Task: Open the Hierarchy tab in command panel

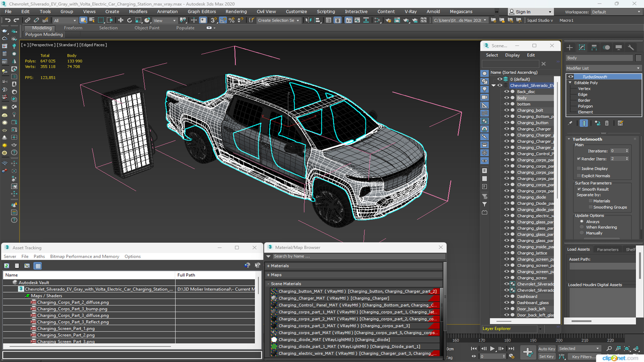Action: pyautogui.click(x=594, y=48)
